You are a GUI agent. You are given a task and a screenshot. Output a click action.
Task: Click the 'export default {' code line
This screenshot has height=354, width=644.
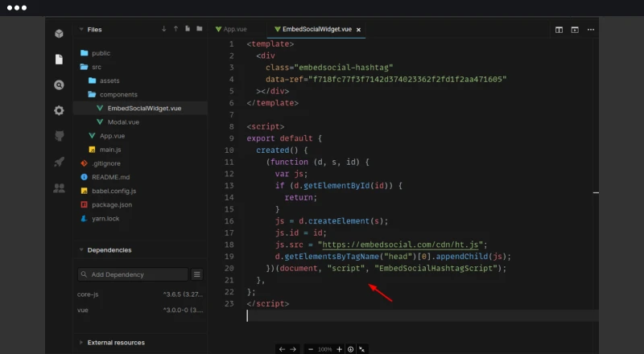pyautogui.click(x=284, y=138)
